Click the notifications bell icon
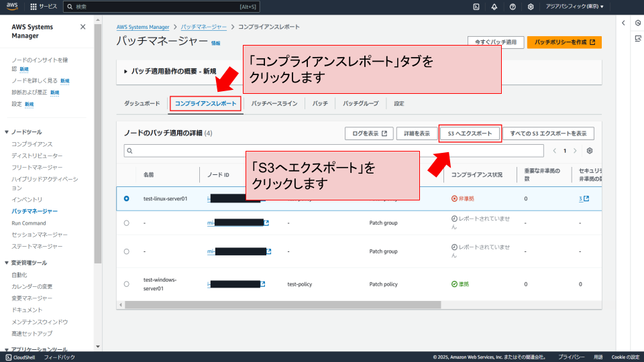Screen dimensions: 644x362 [x=494, y=7]
